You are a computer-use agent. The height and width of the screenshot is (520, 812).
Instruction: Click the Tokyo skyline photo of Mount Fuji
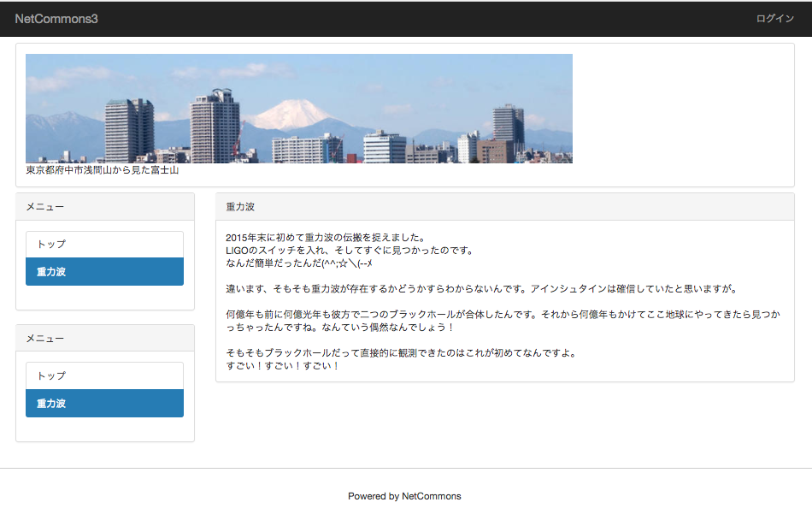(x=299, y=108)
